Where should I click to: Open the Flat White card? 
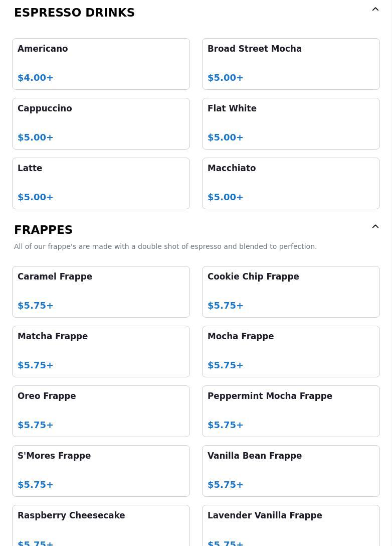291,123
